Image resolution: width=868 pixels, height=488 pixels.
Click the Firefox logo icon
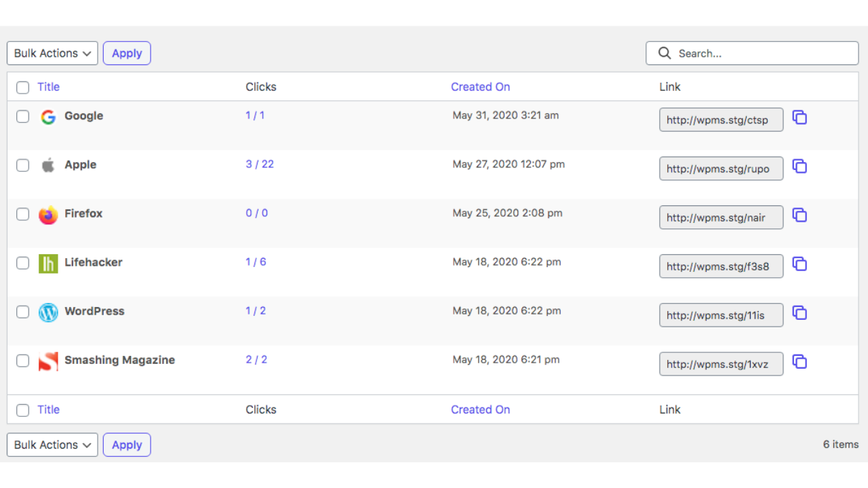48,215
